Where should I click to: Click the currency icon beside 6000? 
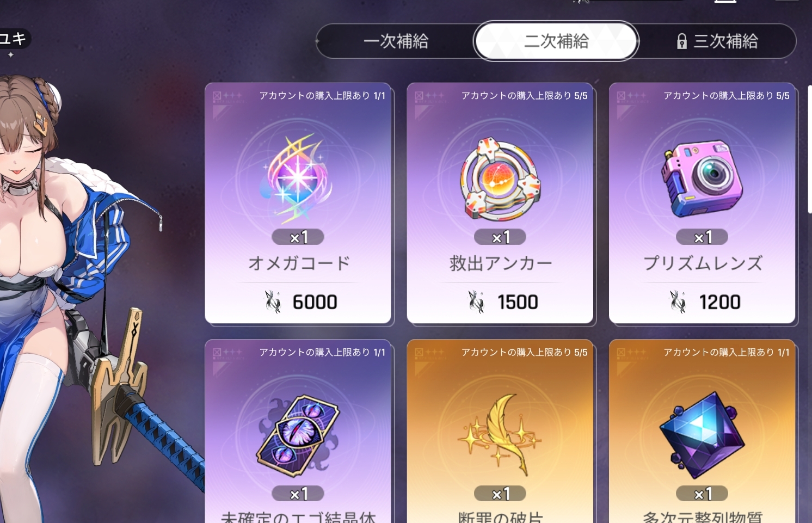(x=273, y=302)
